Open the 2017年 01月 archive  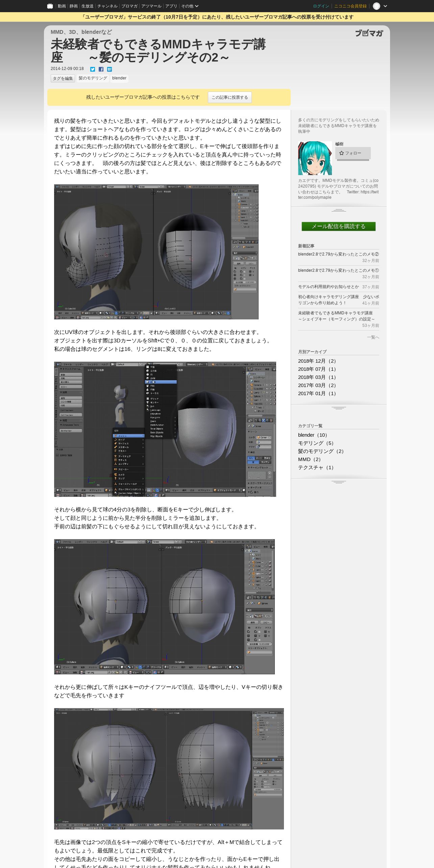(317, 393)
